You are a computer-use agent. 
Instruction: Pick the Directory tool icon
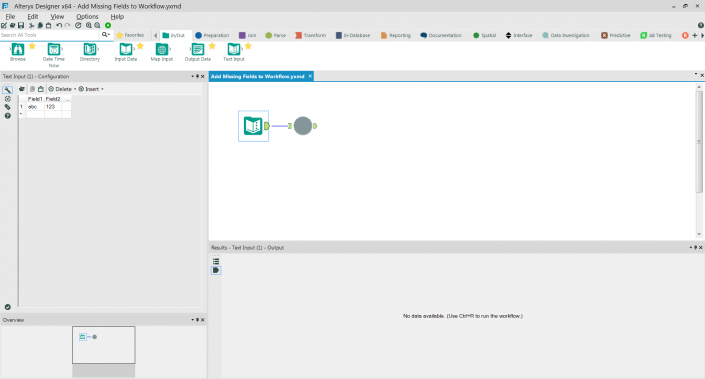click(90, 49)
